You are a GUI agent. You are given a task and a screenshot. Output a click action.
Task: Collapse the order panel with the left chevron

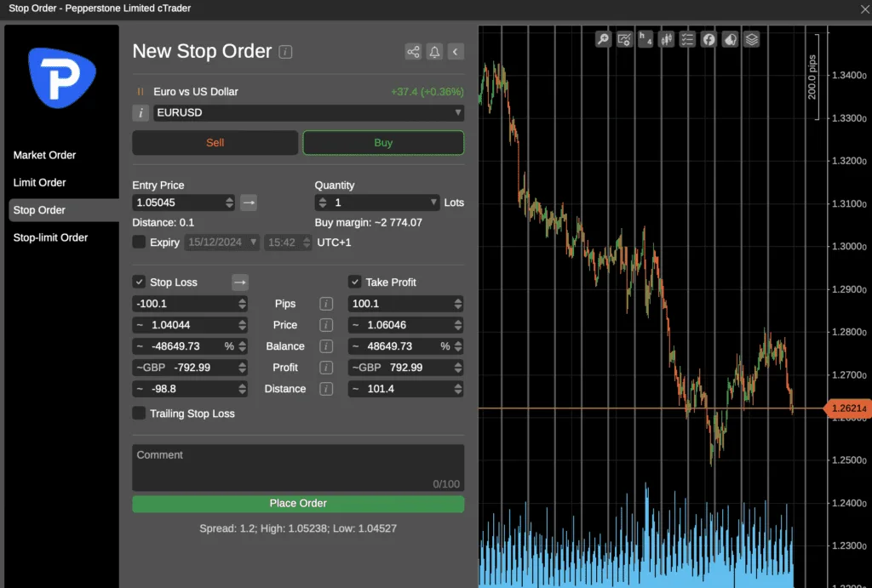[x=455, y=51]
